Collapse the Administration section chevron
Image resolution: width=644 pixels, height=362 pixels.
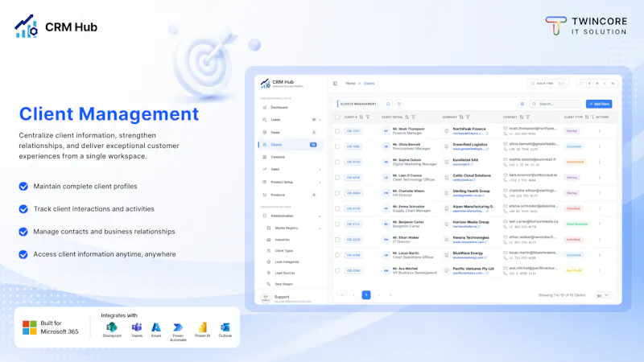(x=320, y=216)
